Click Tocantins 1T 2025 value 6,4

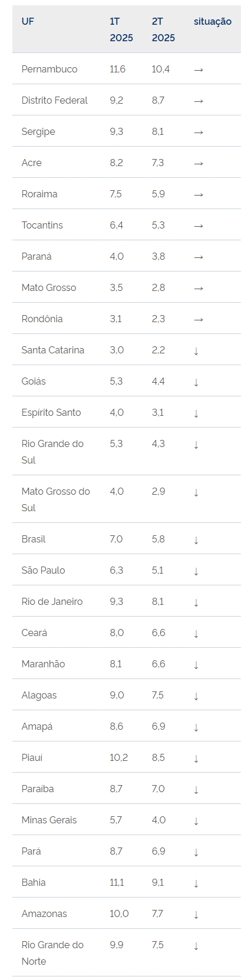pos(117,225)
